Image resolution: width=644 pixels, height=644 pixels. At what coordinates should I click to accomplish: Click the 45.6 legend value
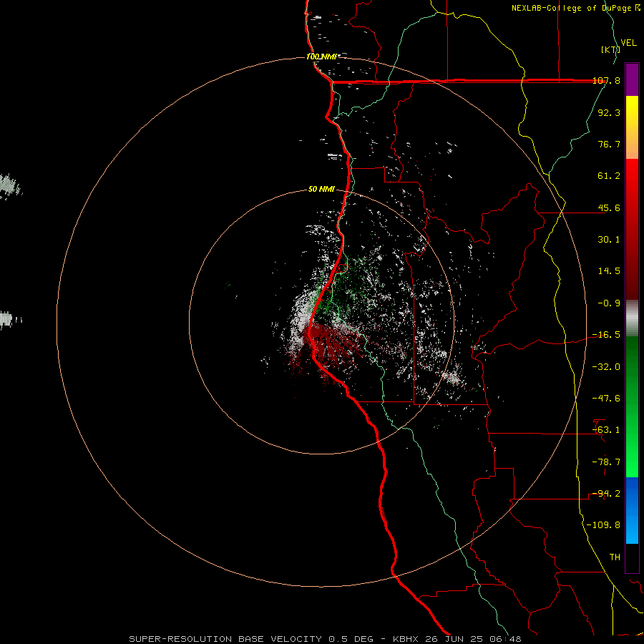click(609, 208)
